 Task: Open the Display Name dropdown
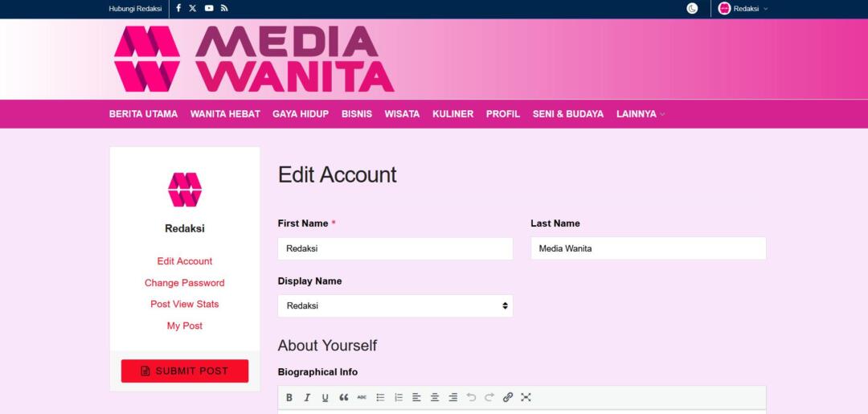[x=395, y=306]
